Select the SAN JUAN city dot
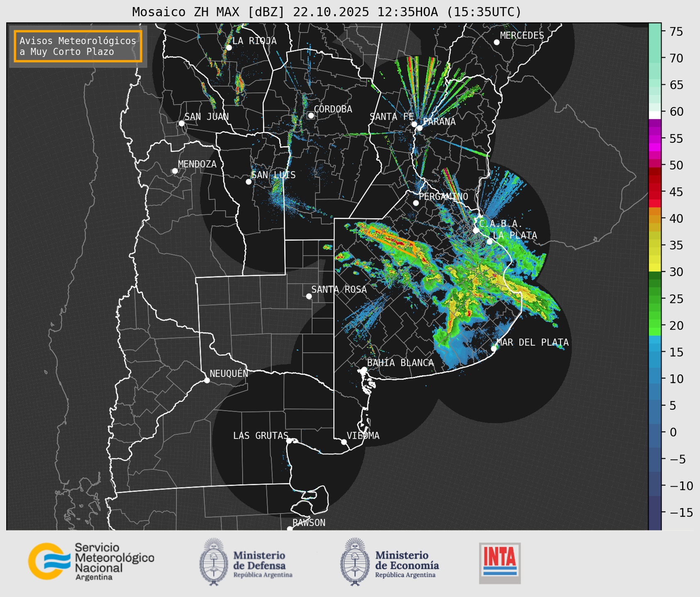The width and height of the screenshot is (700, 597). (x=181, y=123)
